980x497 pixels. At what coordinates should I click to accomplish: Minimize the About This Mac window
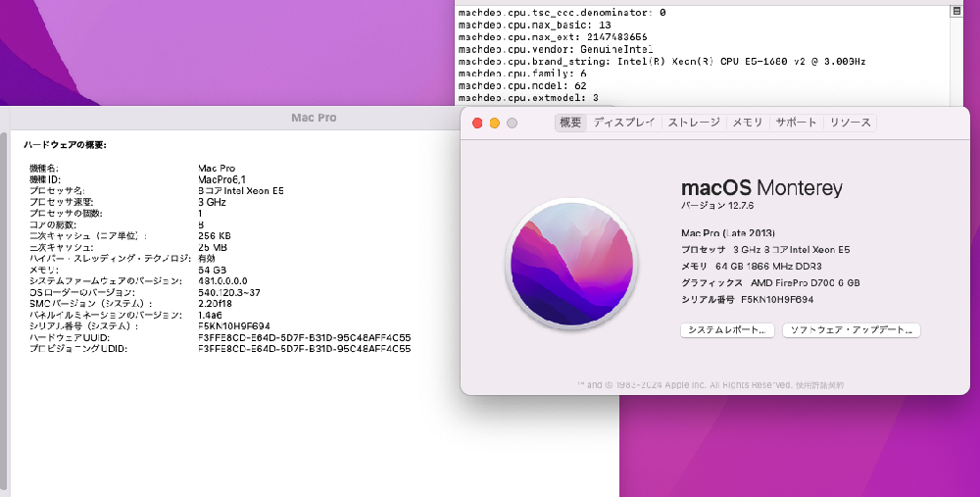(495, 123)
